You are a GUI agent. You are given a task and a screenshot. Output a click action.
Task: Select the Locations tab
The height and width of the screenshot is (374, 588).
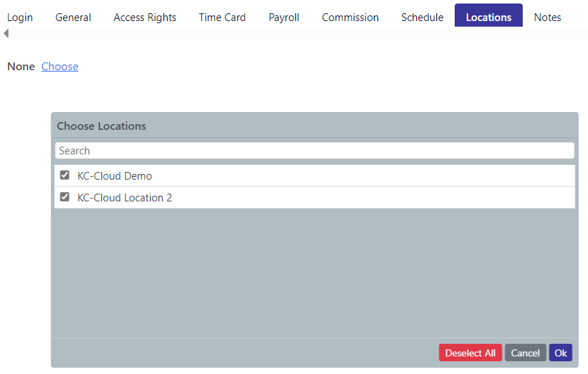coord(488,15)
